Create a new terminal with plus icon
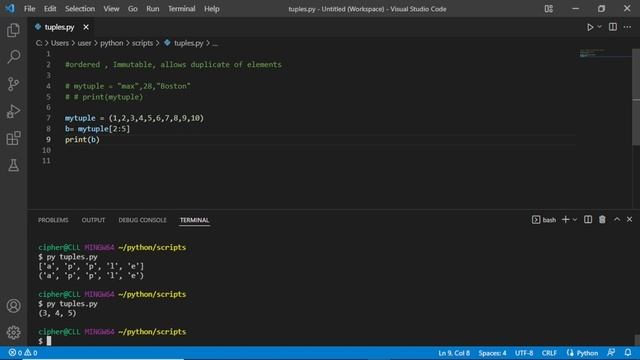640x360 pixels. [565, 220]
